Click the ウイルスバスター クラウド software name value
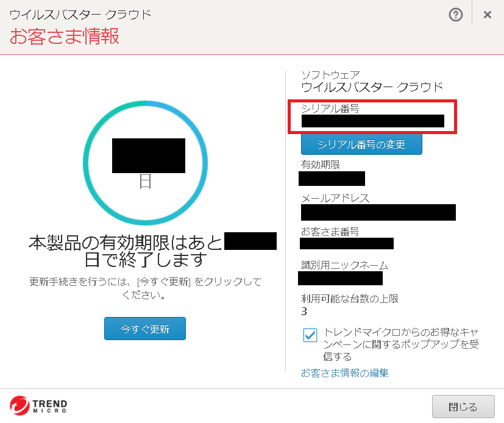The image size is (504, 423). (x=372, y=87)
